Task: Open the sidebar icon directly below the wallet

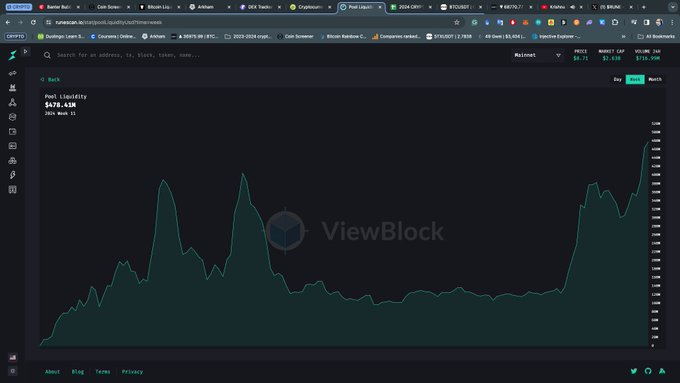Action: [13, 146]
